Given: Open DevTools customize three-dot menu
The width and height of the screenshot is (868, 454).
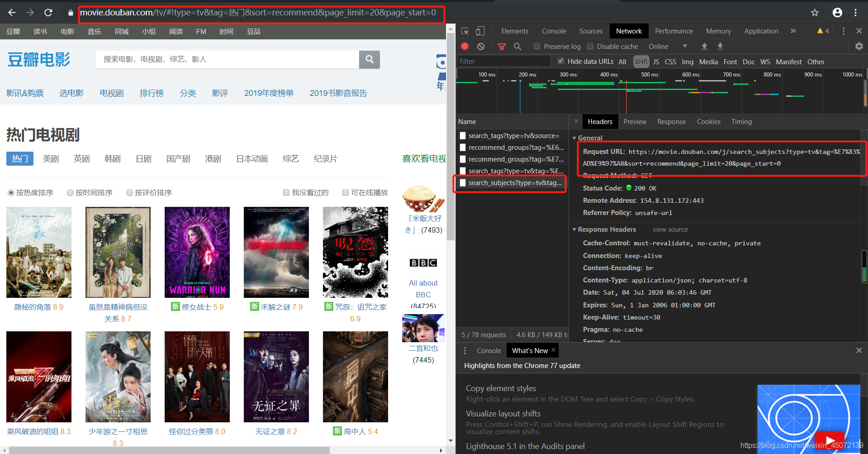Looking at the screenshot, I should (843, 31).
